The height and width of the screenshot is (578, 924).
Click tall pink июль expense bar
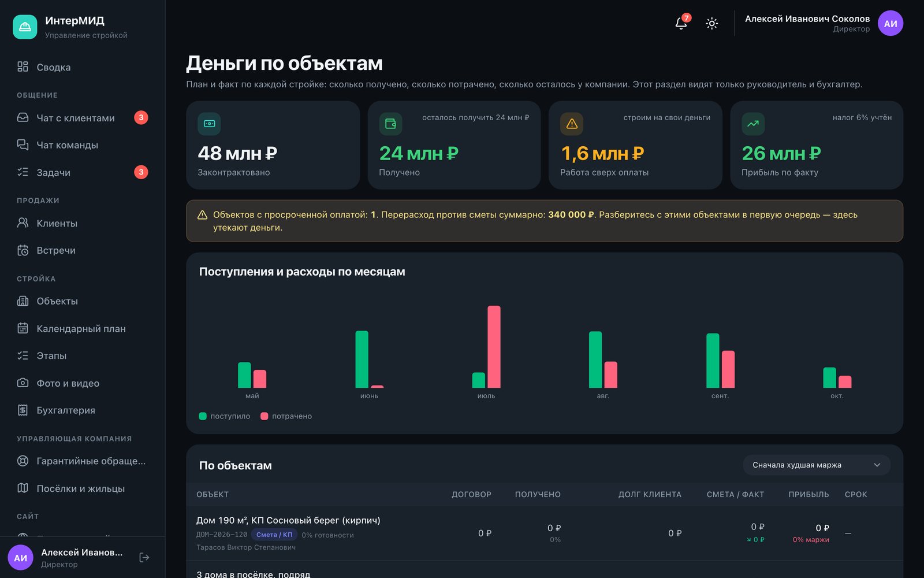494,347
